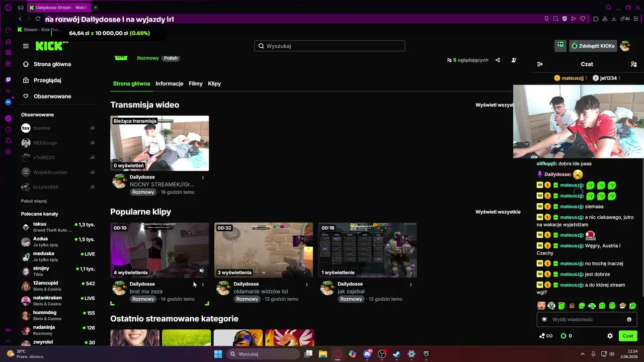The height and width of the screenshot is (362, 644).
Task: Open options for NOCNY STREAMEK video
Action: point(203,177)
